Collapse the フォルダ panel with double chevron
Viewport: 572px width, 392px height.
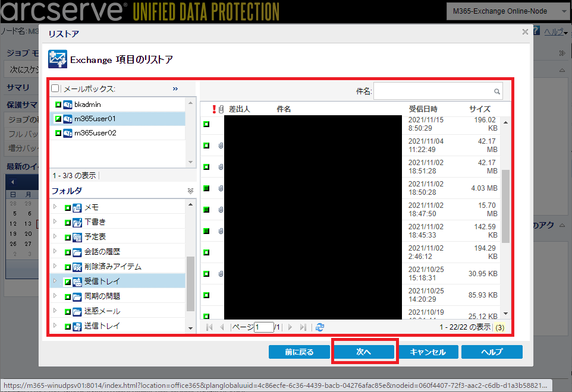190,191
